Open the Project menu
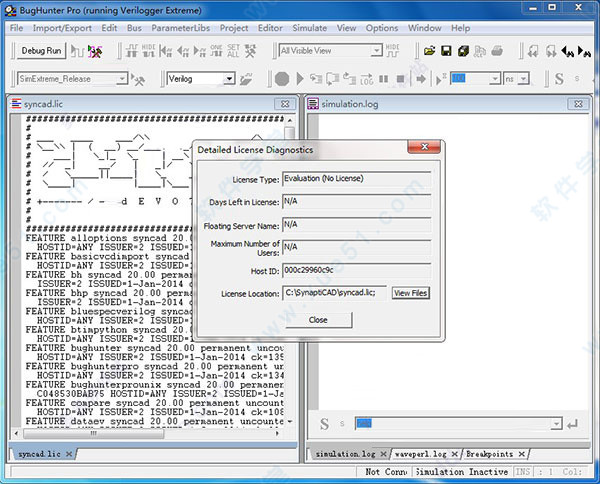 point(234,28)
